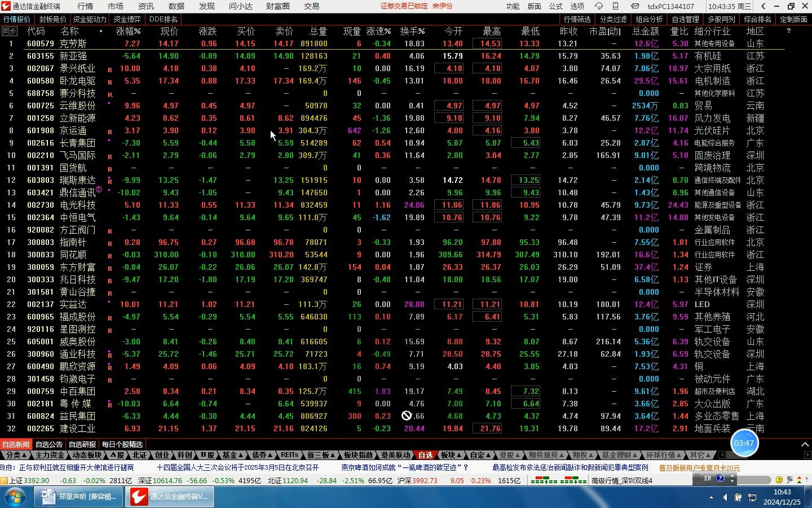The image size is (812, 508).
Task: Select the 板块指数 bottom tab
Action: 359,456
